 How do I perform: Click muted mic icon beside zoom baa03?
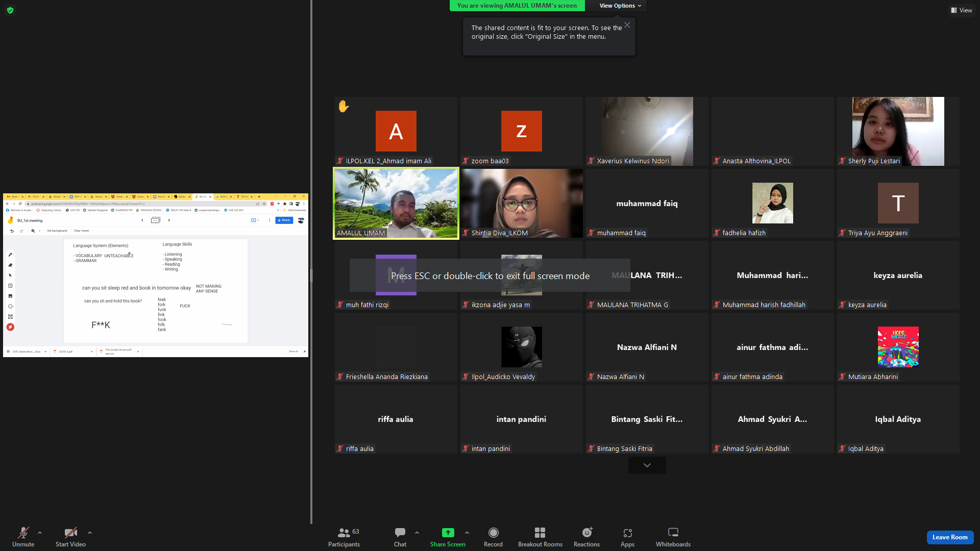tap(465, 161)
